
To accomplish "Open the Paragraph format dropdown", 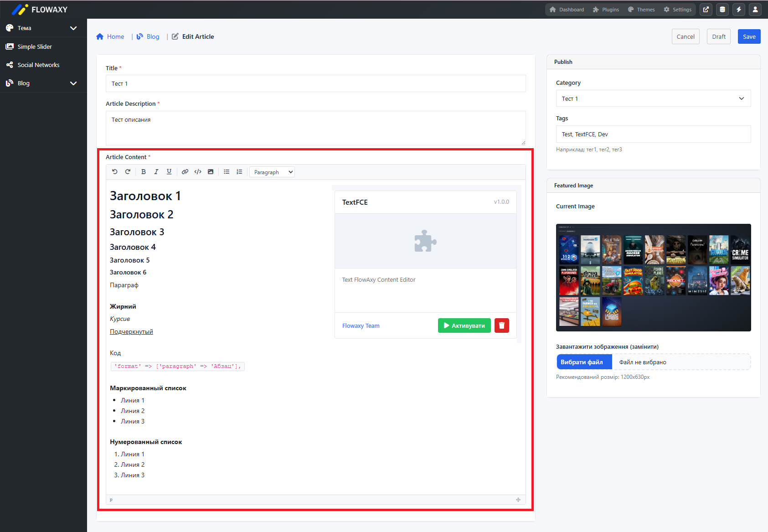I will pyautogui.click(x=272, y=172).
